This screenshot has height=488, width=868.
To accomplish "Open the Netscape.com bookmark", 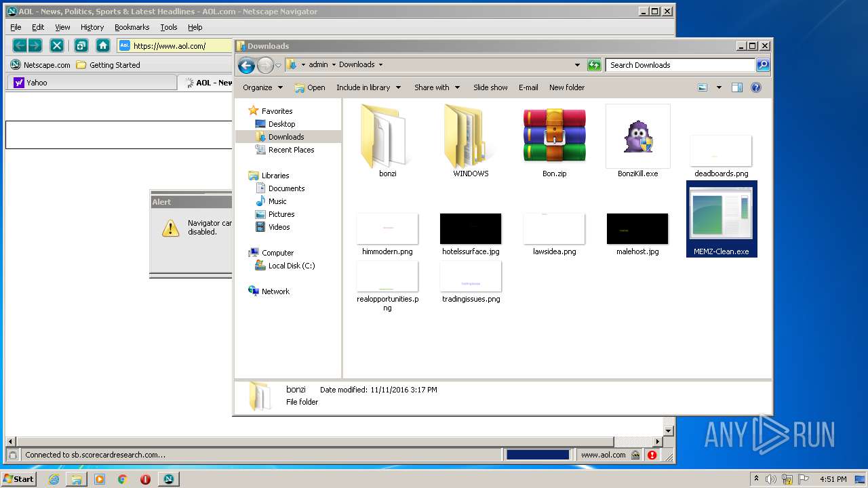I will click(40, 65).
